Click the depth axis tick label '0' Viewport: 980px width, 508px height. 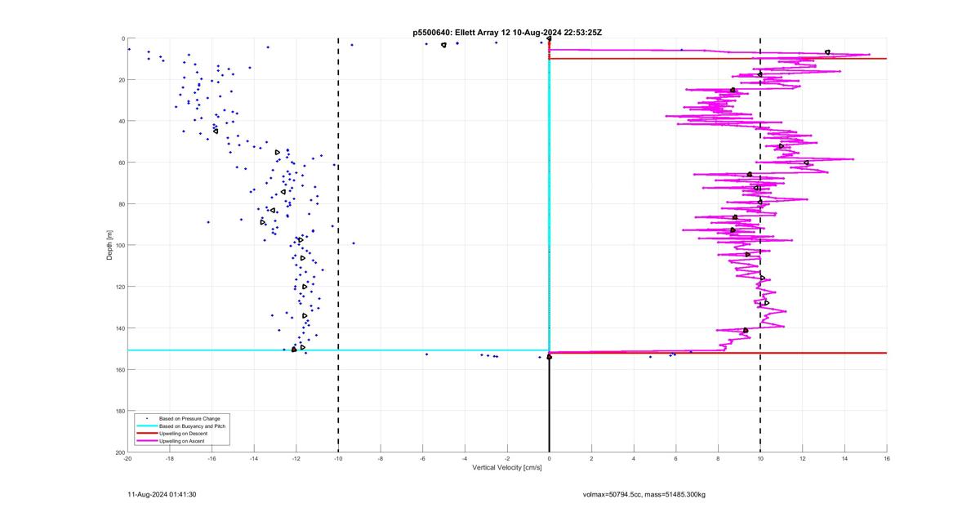click(122, 38)
